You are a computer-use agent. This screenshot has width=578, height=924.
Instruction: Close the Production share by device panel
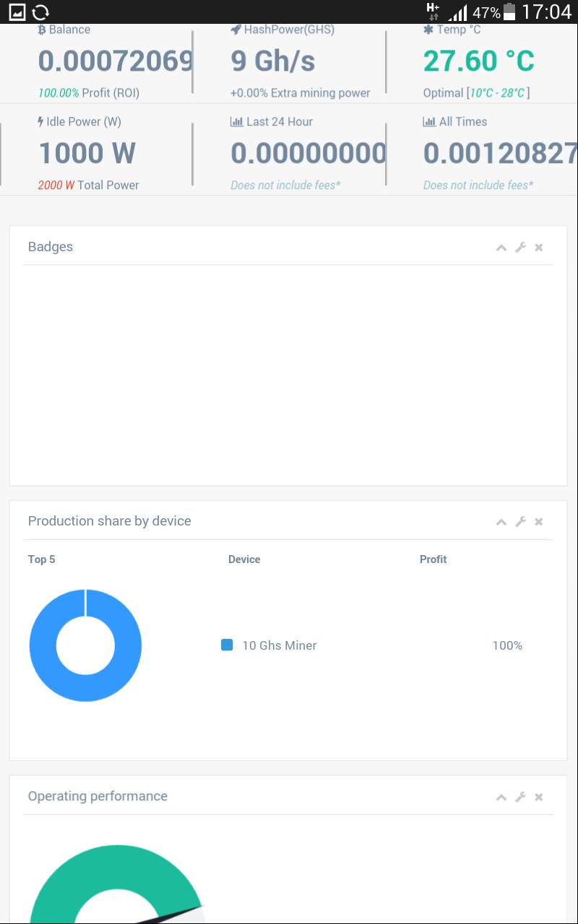pyautogui.click(x=539, y=522)
